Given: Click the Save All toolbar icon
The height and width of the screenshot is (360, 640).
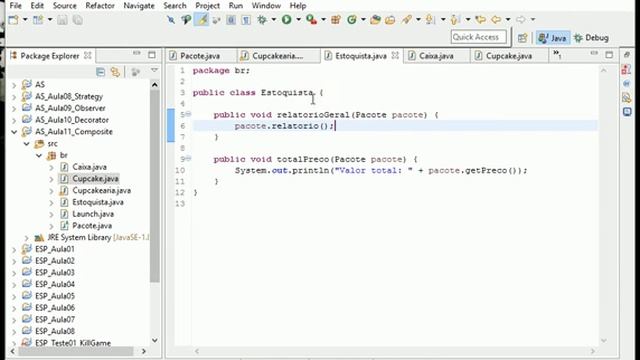Looking at the screenshot, I should click(77, 20).
